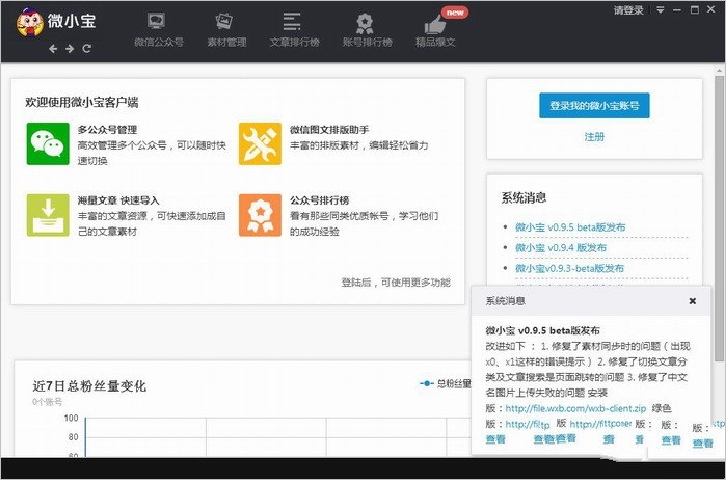Click 登陆后，可使用更多功能 text
This screenshot has height=480, width=726.
coord(396,282)
